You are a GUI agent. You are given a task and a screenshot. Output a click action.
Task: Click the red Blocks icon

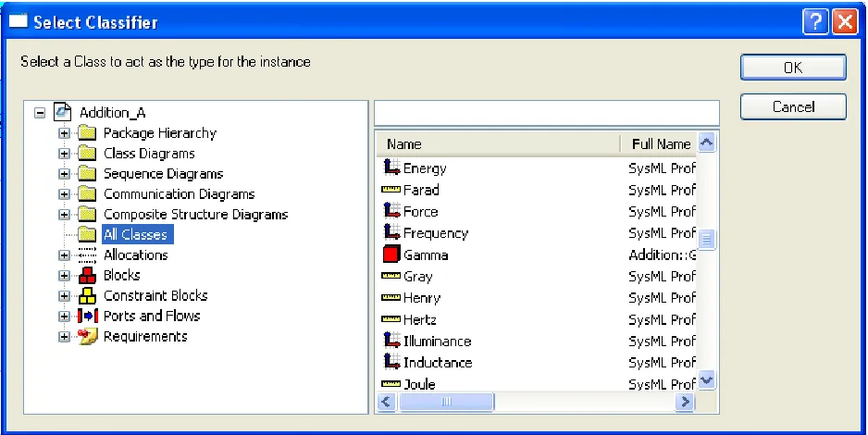pyautogui.click(x=87, y=275)
